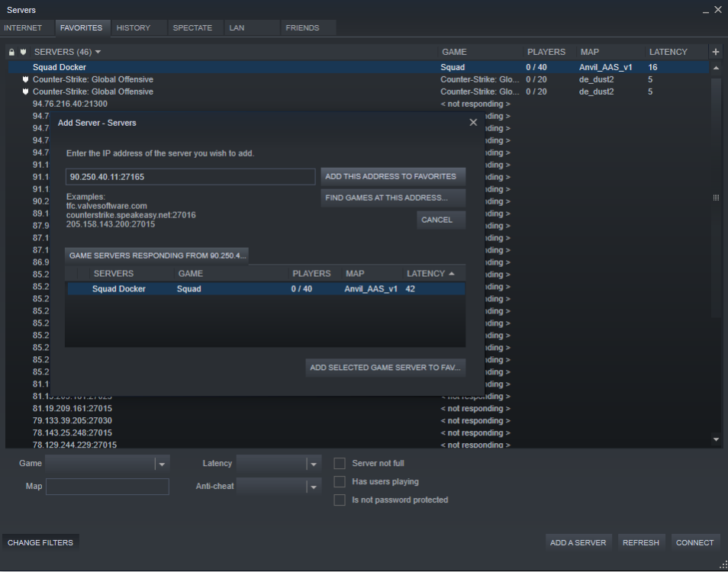Select server 81.19.209.161:27015
Screen dimensions: 728x572
coord(359,408)
